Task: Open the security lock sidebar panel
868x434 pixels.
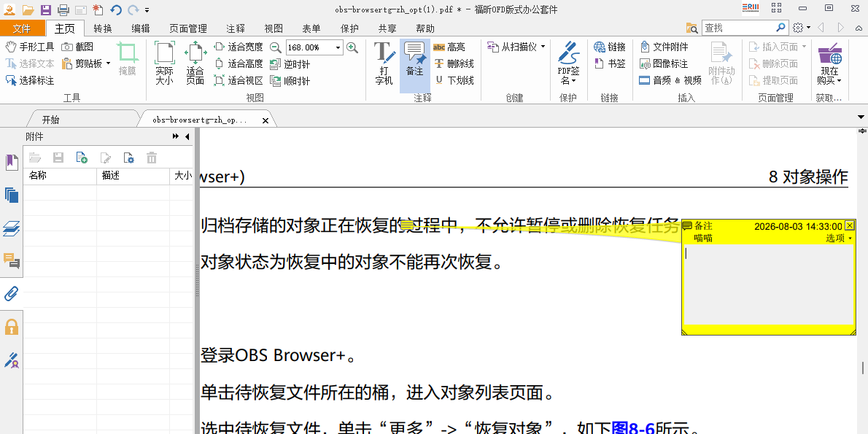Action: point(12,327)
